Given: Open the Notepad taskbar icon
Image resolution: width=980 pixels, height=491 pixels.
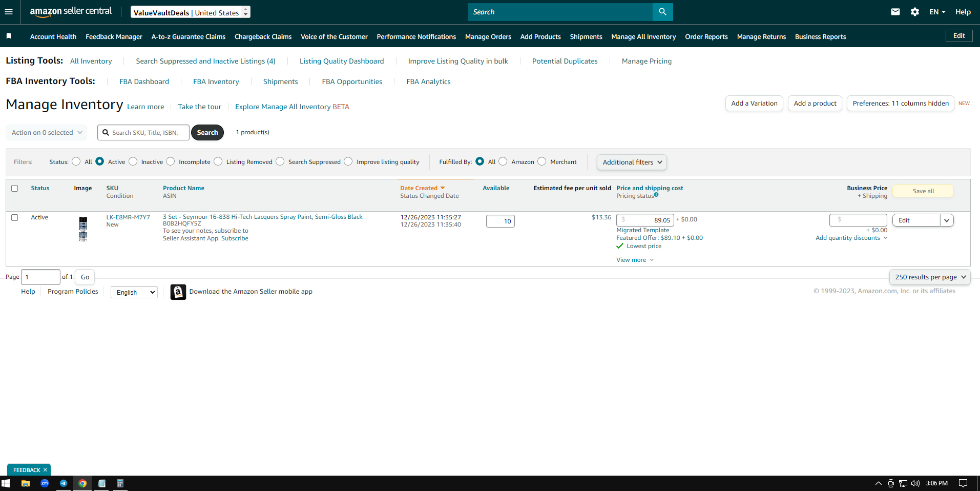Looking at the screenshot, I should (101, 483).
